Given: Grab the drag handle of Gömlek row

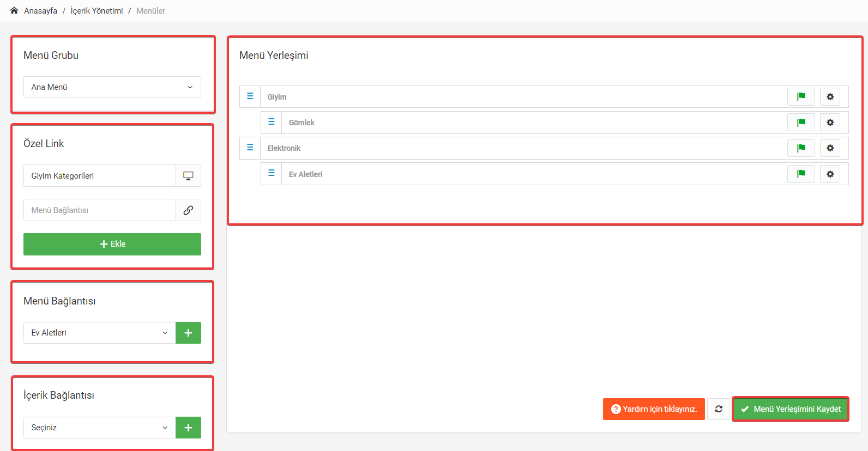Looking at the screenshot, I should [272, 122].
